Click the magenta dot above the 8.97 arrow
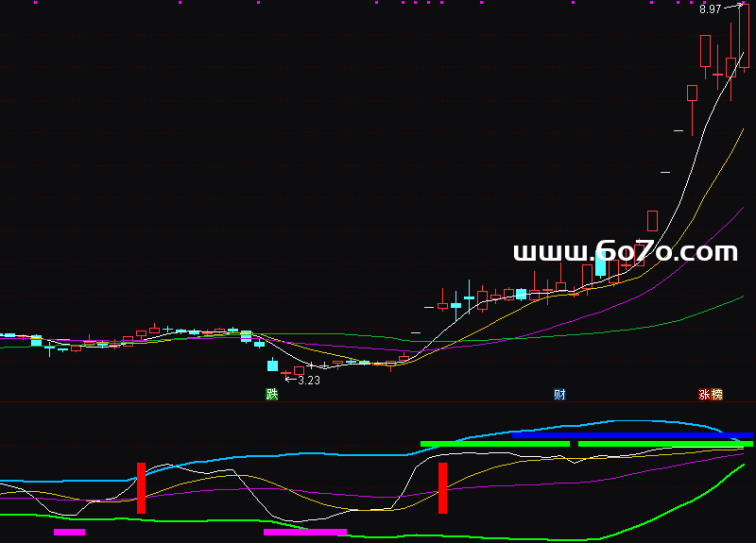The height and width of the screenshot is (543, 756). (743, 2)
